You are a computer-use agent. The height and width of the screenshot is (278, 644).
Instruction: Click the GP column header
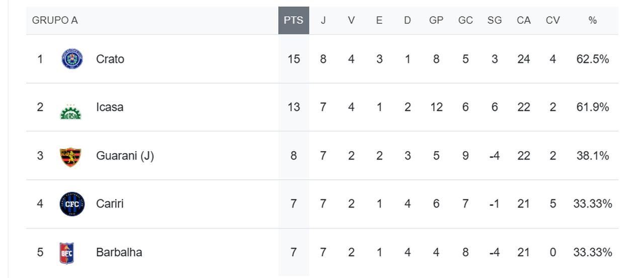pyautogui.click(x=436, y=20)
